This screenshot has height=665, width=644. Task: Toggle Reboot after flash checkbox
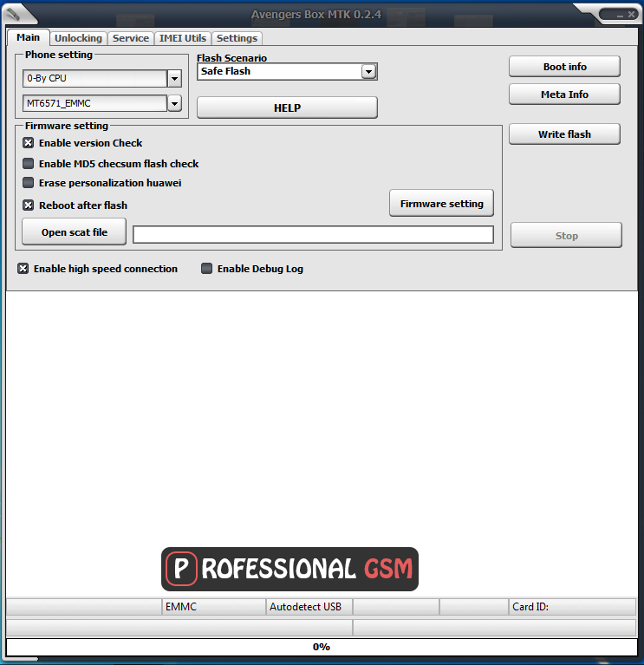28,205
